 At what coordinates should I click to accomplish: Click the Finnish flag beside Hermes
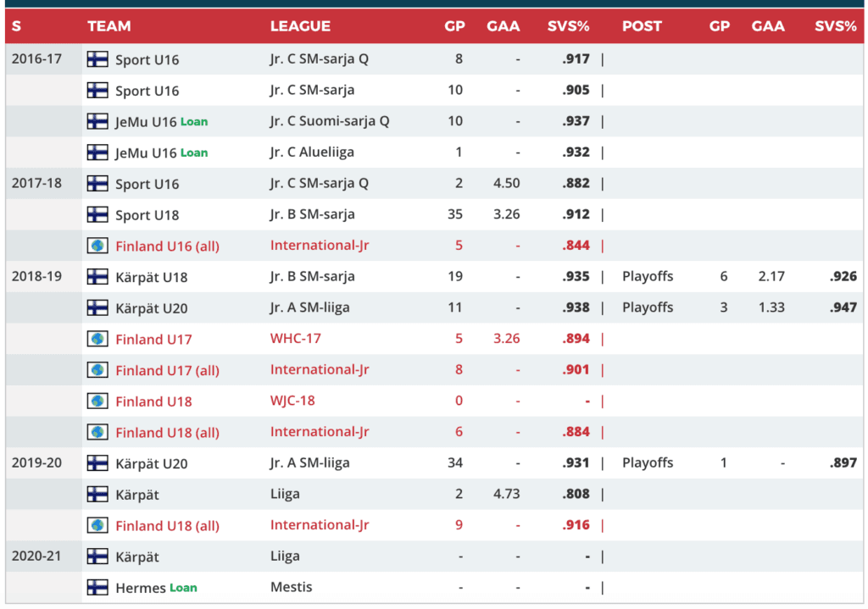click(x=97, y=587)
